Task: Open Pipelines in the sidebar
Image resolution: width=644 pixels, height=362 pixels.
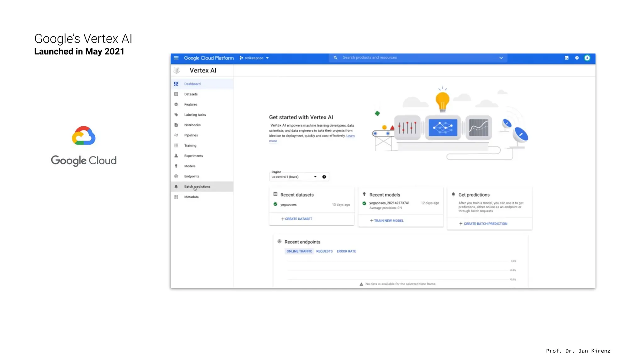Action: click(x=191, y=135)
